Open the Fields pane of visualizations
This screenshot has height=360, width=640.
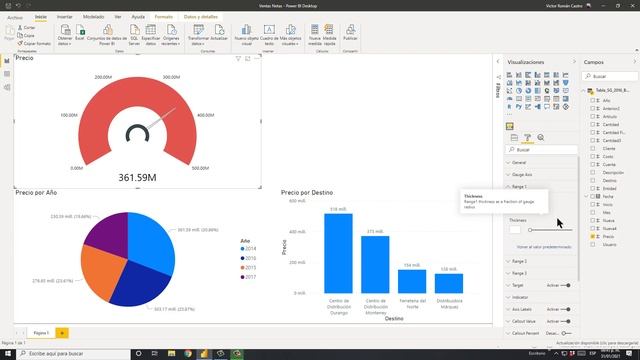pyautogui.click(x=514, y=138)
